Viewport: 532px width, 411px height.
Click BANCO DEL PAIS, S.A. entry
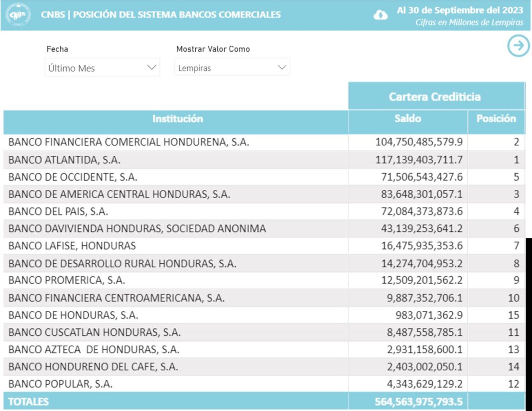(x=58, y=211)
